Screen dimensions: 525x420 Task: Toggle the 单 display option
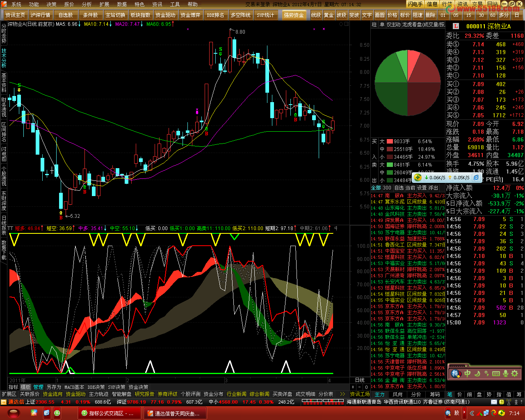pos(382,25)
